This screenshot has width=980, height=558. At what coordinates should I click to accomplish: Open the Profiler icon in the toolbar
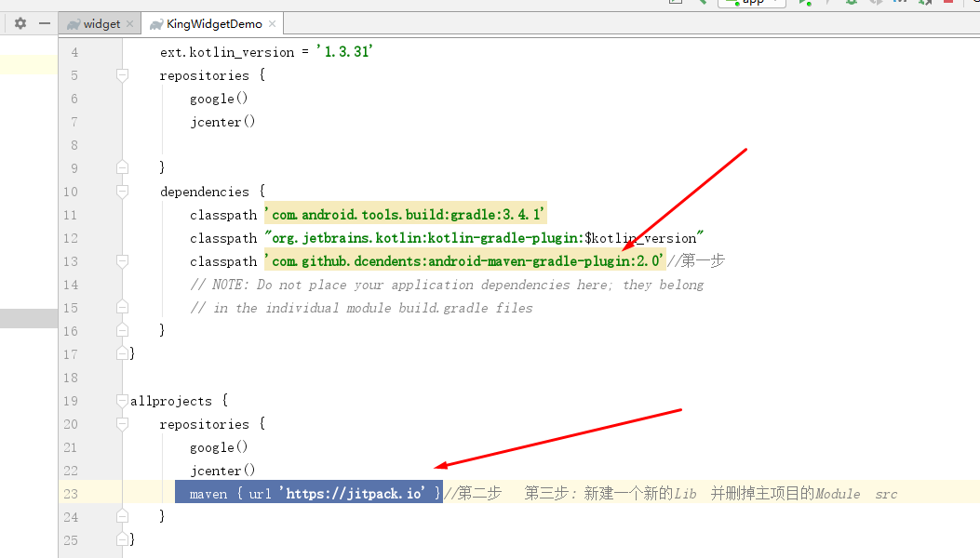click(x=901, y=3)
